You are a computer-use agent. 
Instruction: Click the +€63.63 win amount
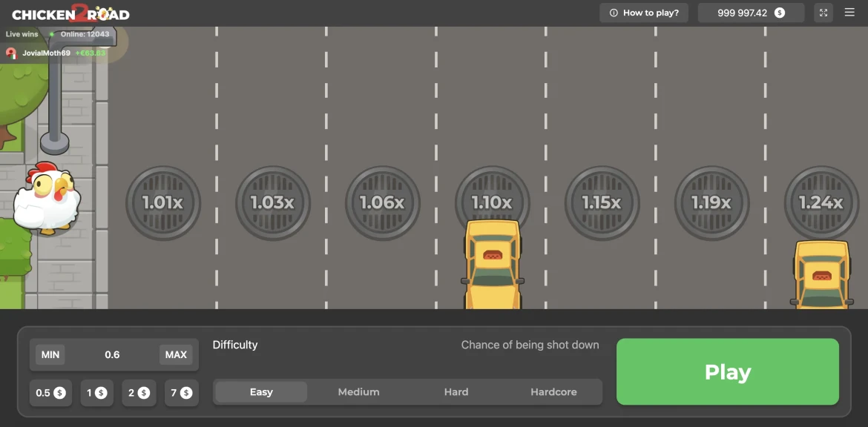(x=91, y=53)
